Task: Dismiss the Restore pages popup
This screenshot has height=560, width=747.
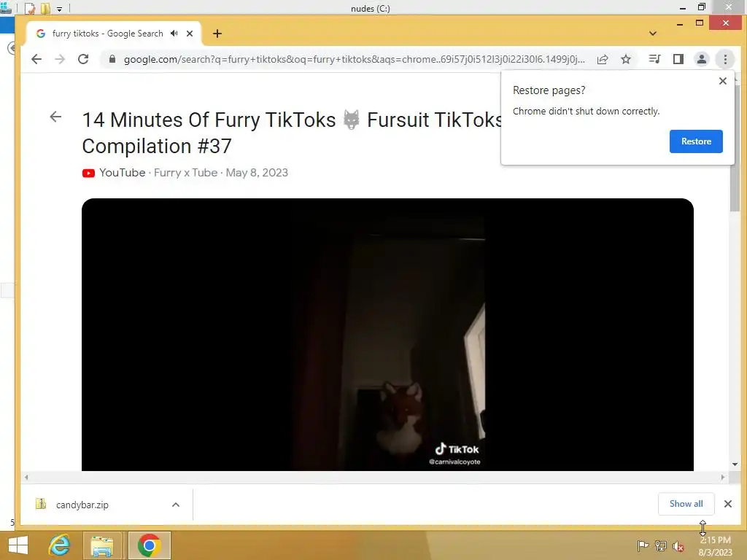Action: click(x=723, y=81)
